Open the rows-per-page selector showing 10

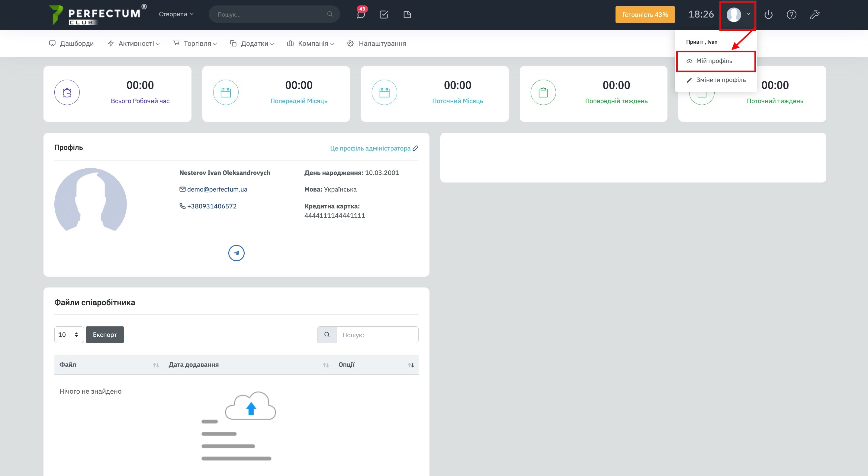point(69,335)
